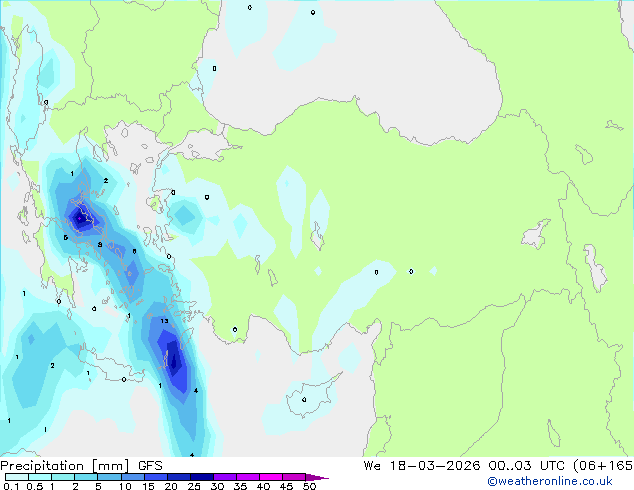Click the '35' legend scale label
This screenshot has width=634, height=490.
241,486
